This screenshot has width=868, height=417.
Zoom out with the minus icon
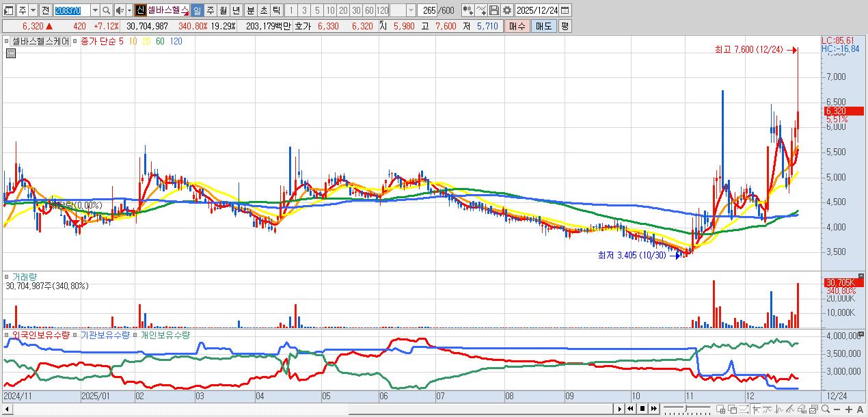pyautogui.click(x=837, y=409)
